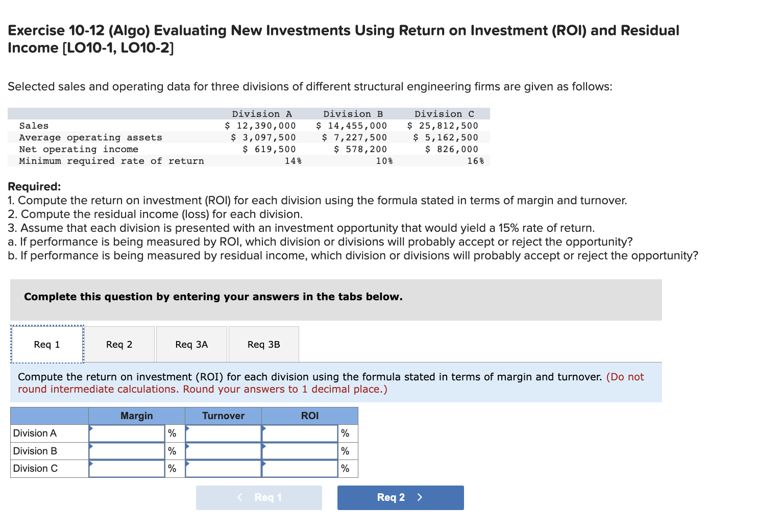This screenshot has height=532, width=779.
Task: Click the previous Req 1 navigation button
Action: pos(259,497)
